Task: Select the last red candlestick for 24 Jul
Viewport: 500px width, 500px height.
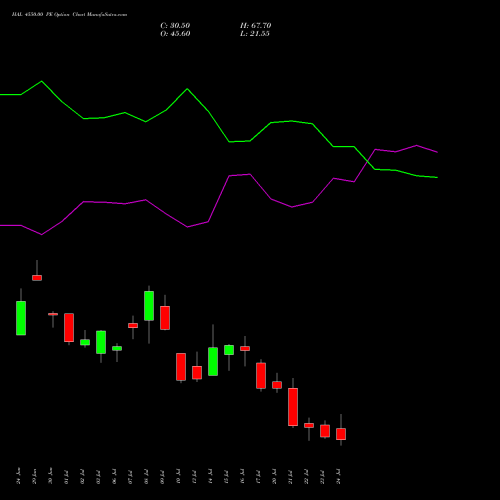Action: point(341,434)
